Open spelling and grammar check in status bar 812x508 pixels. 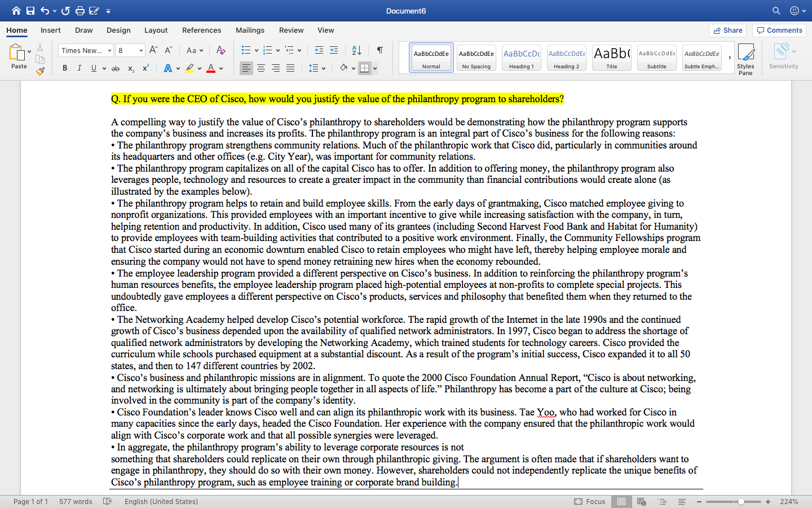(x=108, y=501)
